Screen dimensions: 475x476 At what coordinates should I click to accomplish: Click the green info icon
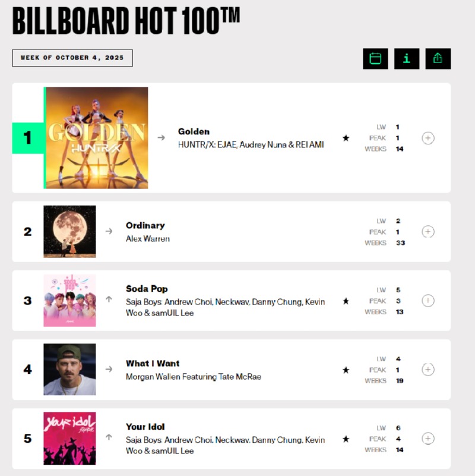(x=407, y=58)
